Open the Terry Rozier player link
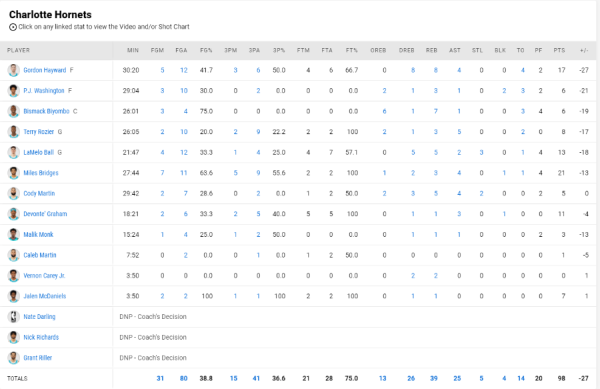The height and width of the screenshot is (389, 600). [39, 132]
